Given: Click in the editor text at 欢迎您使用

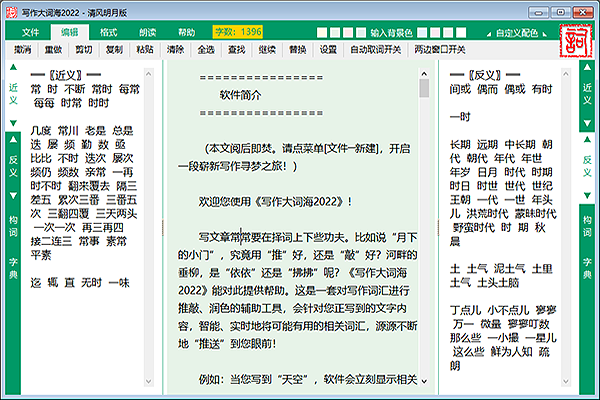Looking at the screenshot, I should pos(225,202).
